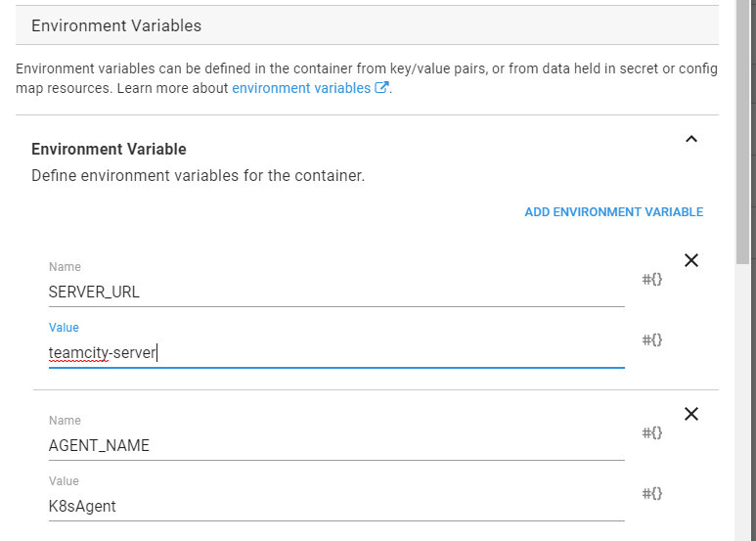
Task: Click into the teamcity-server value field
Action: pyautogui.click(x=335, y=352)
